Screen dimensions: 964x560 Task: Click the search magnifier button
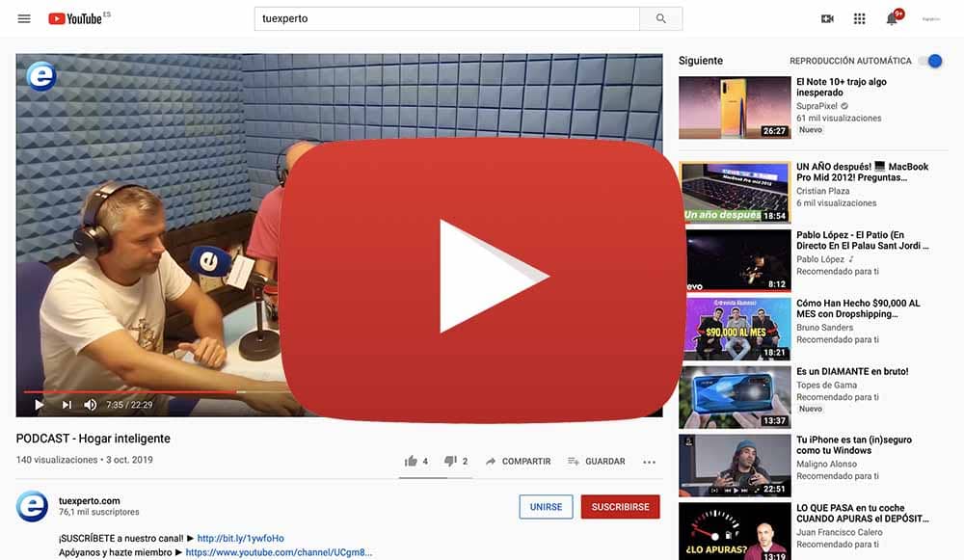pos(661,18)
